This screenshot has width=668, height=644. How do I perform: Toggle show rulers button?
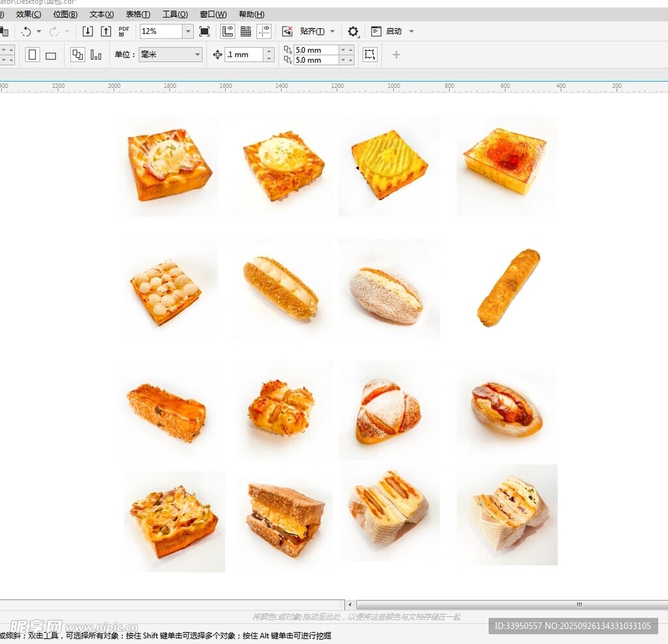click(228, 31)
